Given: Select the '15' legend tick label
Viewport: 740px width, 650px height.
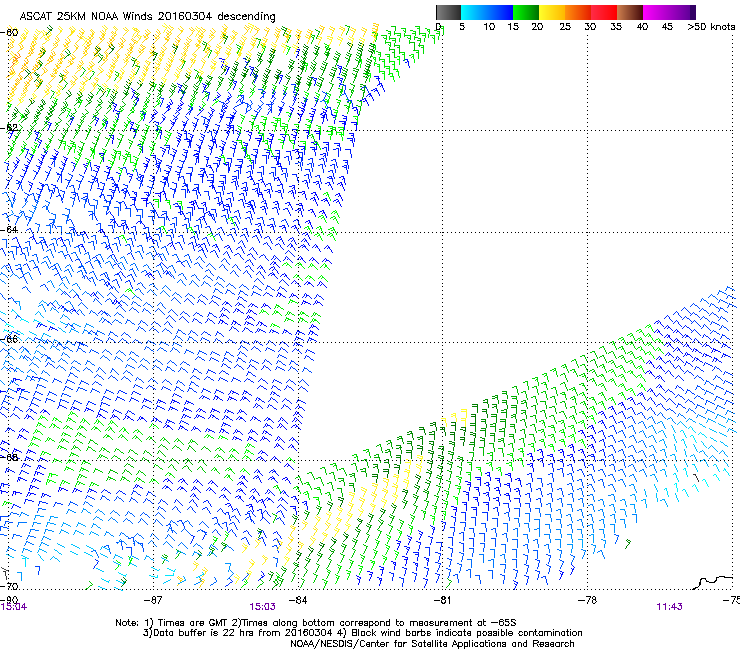Looking at the screenshot, I should [513, 27].
